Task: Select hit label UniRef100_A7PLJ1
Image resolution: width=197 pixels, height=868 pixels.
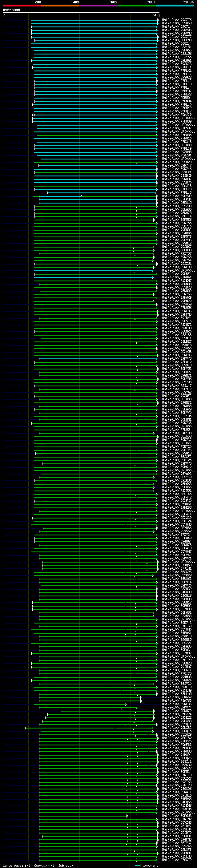Action: (x=177, y=67)
